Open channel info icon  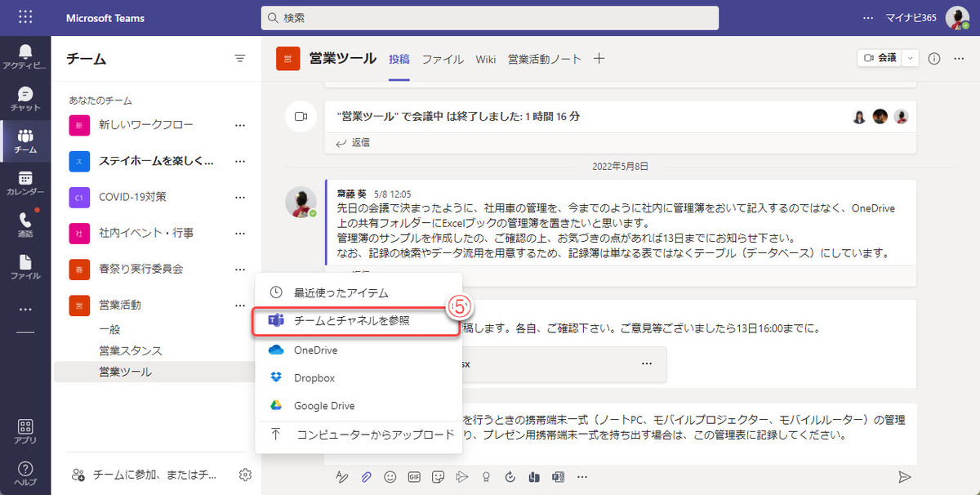(935, 58)
